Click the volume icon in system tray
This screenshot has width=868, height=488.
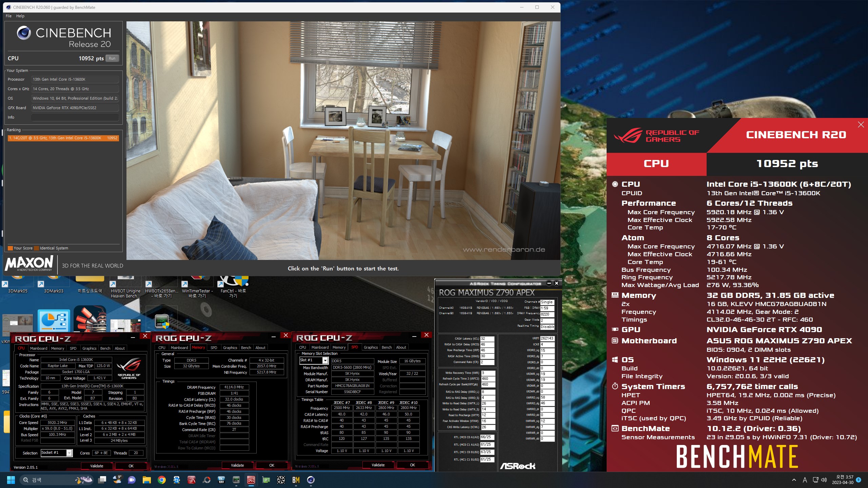[x=824, y=480]
